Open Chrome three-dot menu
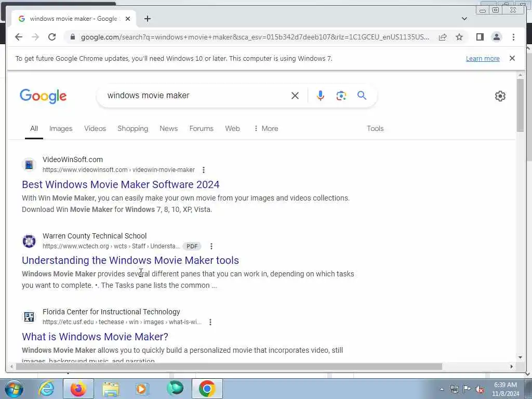 click(513, 37)
